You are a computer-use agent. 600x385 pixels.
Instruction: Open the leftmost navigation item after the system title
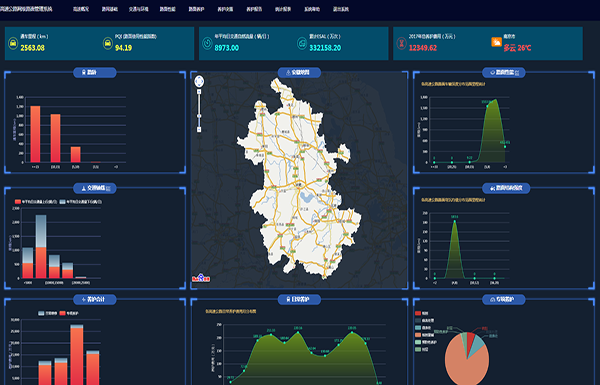[81, 9]
